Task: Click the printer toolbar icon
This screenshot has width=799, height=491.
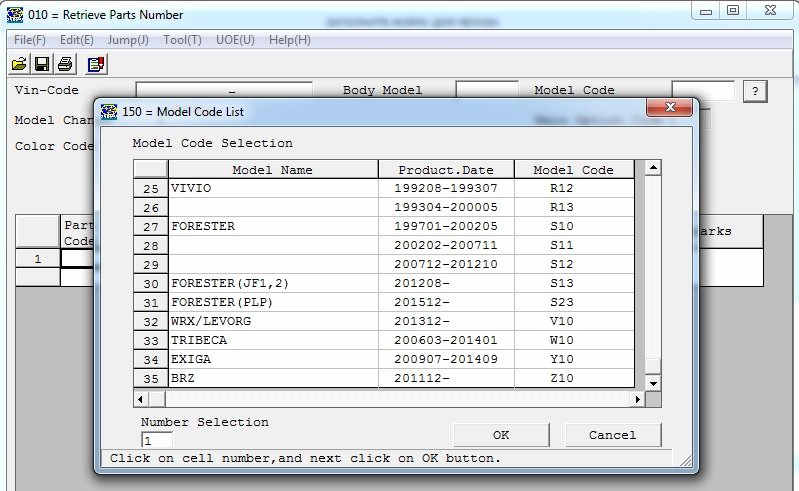Action: (x=65, y=64)
